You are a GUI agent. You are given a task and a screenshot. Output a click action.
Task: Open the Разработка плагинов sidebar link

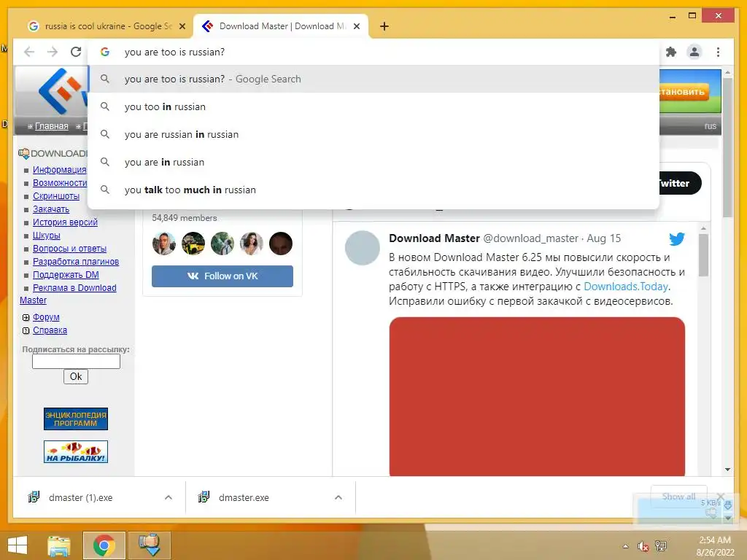76,262
